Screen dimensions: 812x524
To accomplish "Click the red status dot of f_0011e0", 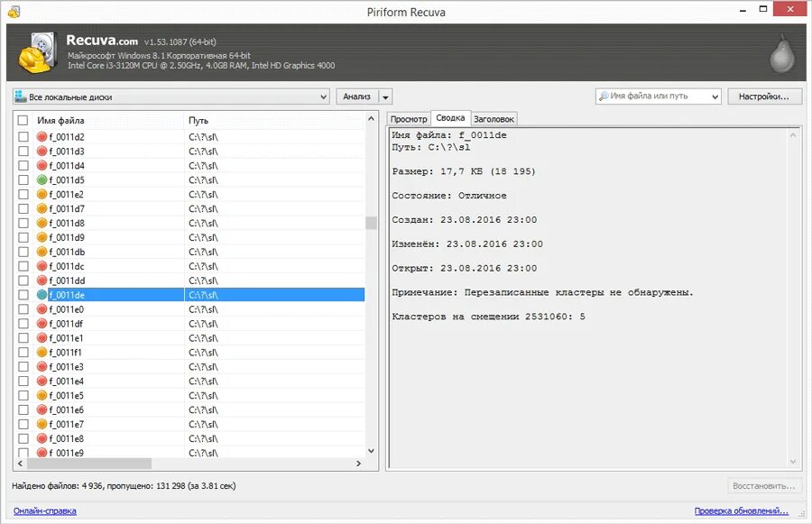I will [42, 309].
